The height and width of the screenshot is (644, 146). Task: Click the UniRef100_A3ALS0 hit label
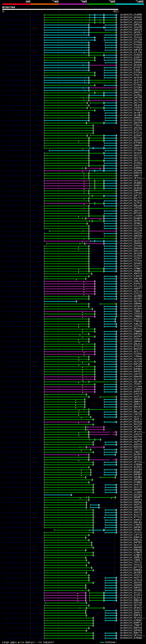[131, 281]
